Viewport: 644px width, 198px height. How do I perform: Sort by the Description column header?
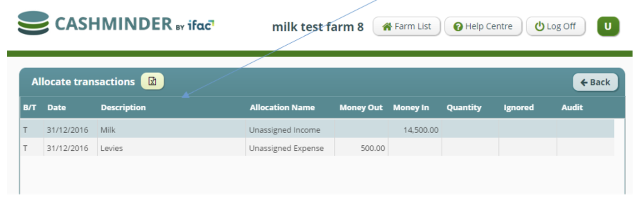(x=123, y=108)
